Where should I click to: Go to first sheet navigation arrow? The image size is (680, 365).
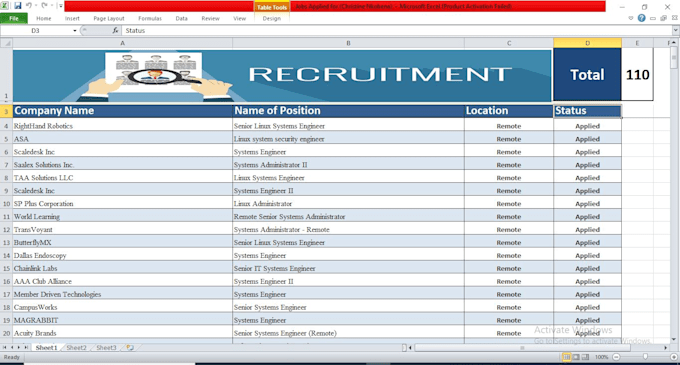click(4, 348)
